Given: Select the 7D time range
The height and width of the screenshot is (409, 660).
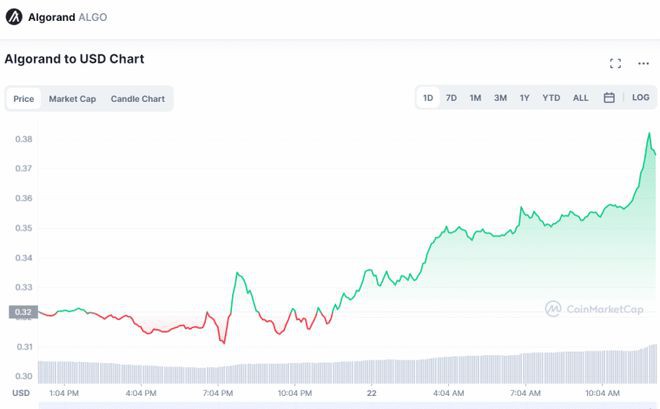Looking at the screenshot, I should coord(451,98).
